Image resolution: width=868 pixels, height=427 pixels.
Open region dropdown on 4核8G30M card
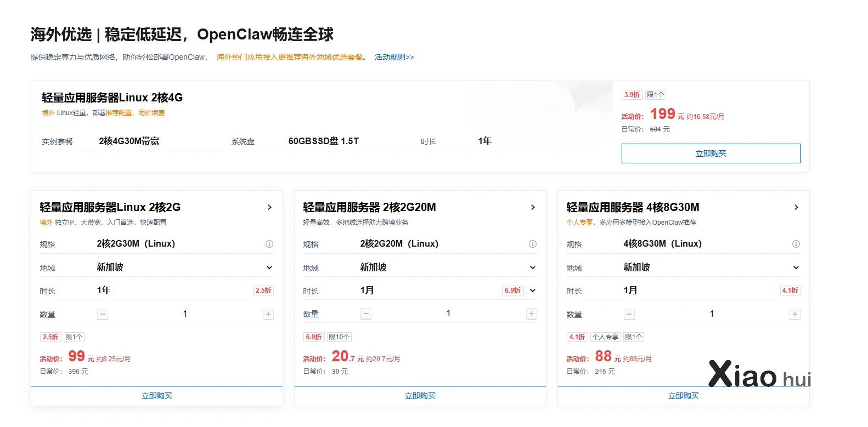[796, 267]
